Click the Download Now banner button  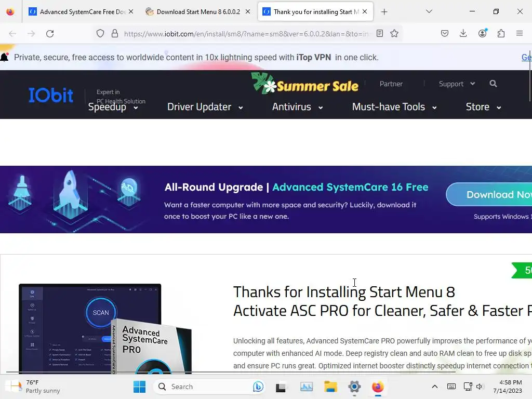pos(489,194)
